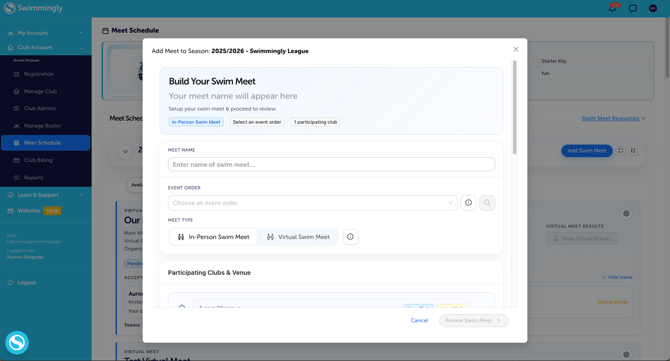
Task: Click the sort icon next to Add Swim Meet
Action: click(633, 150)
